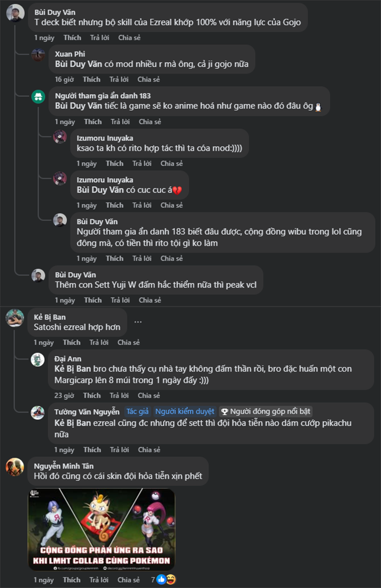Open Nguyễn Minh Tân's profile avatar
Screen dimensions: 381x588
tap(15, 467)
